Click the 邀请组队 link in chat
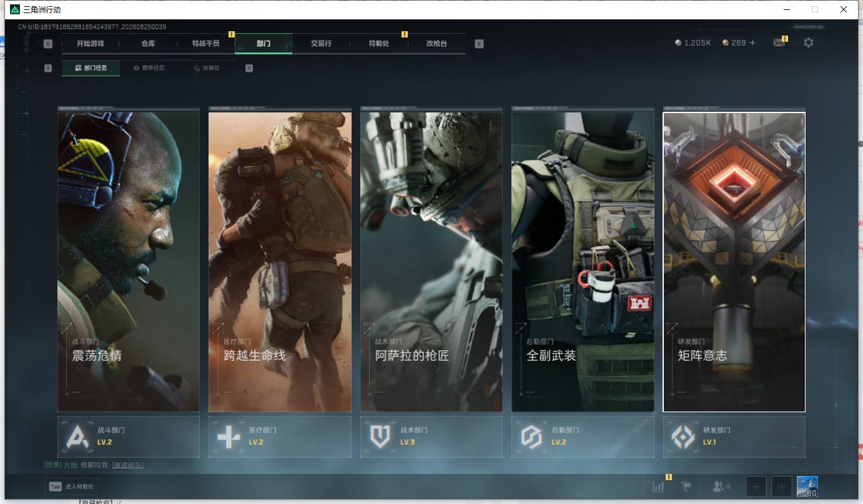863x504 pixels. click(x=127, y=465)
